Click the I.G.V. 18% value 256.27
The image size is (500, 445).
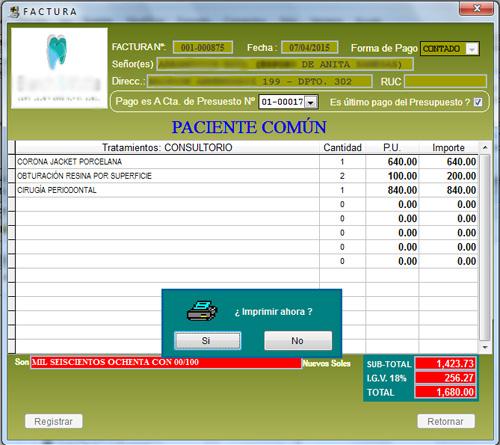tap(445, 378)
